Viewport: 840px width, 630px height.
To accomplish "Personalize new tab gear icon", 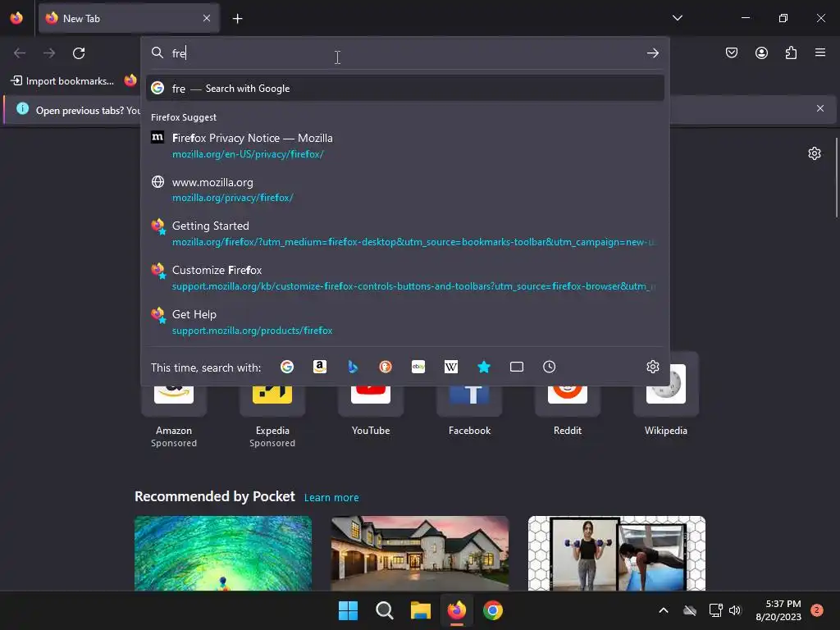I will click(815, 153).
